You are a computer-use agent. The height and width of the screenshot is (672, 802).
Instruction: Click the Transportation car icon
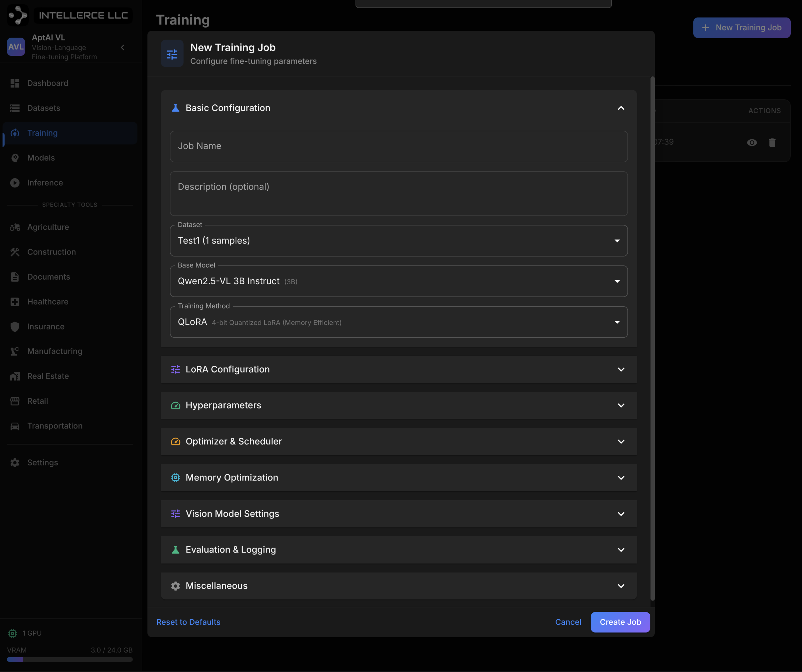pos(15,426)
